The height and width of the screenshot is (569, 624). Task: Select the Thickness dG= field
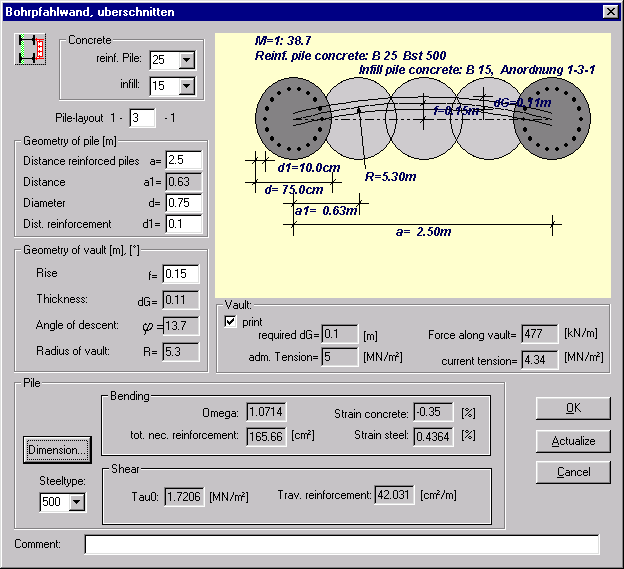click(x=181, y=300)
